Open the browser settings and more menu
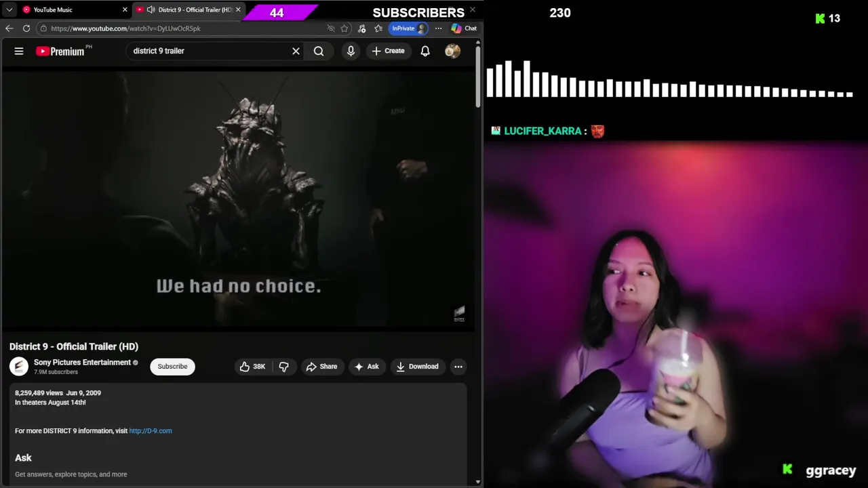Image resolution: width=868 pixels, height=488 pixels. [x=438, y=28]
